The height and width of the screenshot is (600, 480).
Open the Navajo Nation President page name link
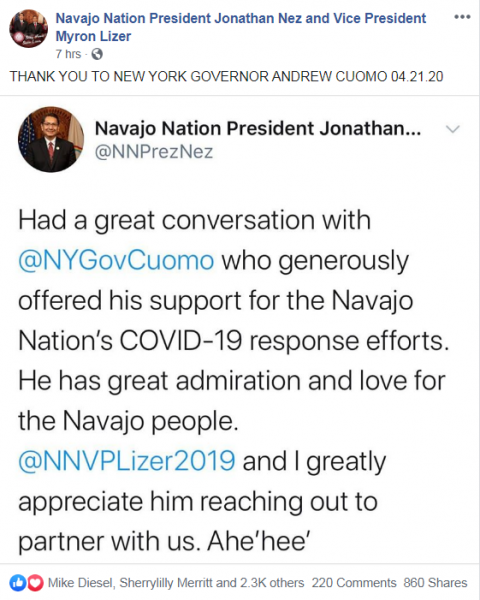[x=241, y=27]
